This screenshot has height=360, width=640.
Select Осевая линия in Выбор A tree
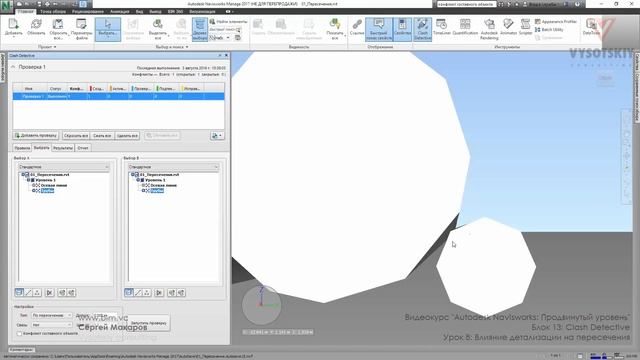click(x=53, y=185)
